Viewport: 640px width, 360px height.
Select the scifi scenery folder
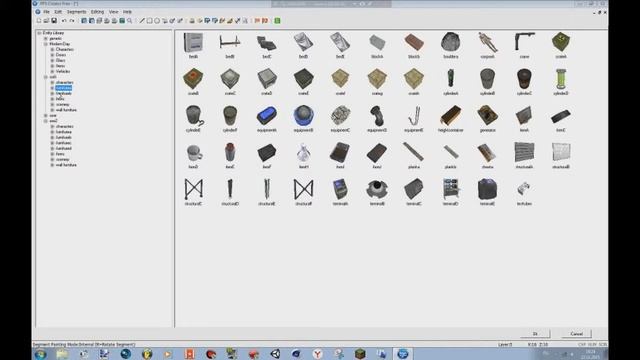(x=62, y=104)
